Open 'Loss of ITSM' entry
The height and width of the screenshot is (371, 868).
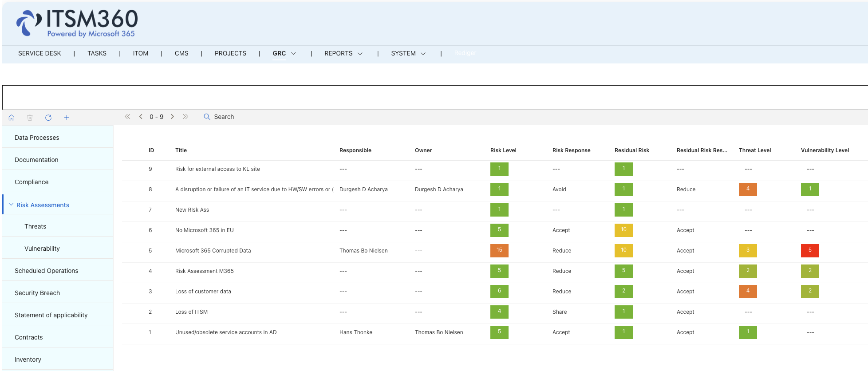click(x=192, y=312)
